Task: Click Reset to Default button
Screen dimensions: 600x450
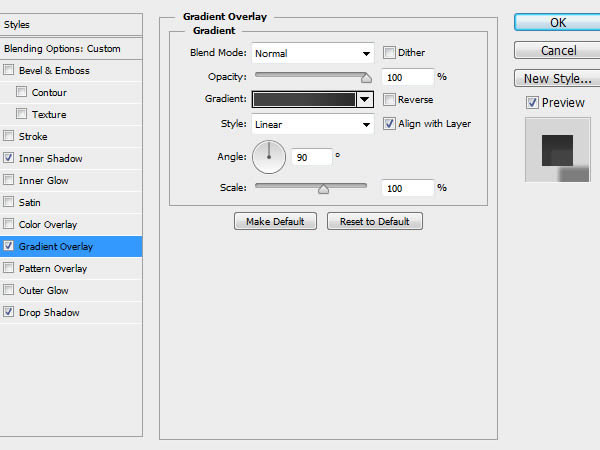Action: (375, 221)
